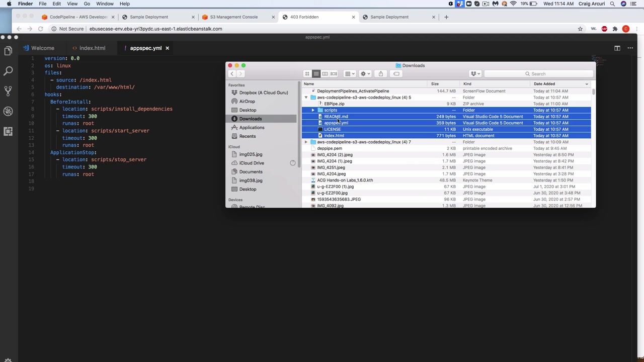
Task: Click the Not Secure site info icon
Action: tap(54, 29)
